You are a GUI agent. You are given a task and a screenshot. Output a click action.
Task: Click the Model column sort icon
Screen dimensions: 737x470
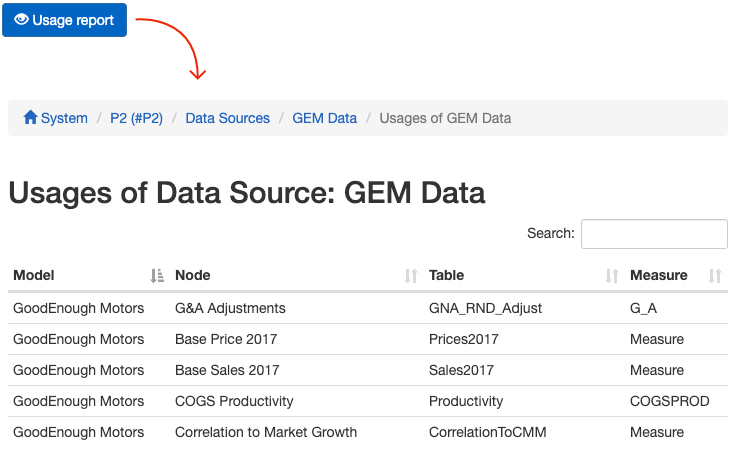click(157, 276)
